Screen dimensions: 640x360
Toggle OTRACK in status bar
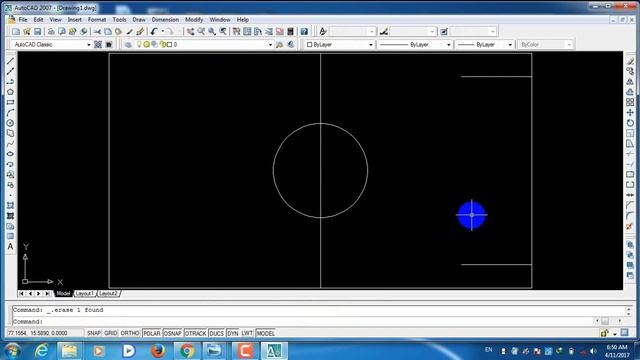click(x=196, y=333)
